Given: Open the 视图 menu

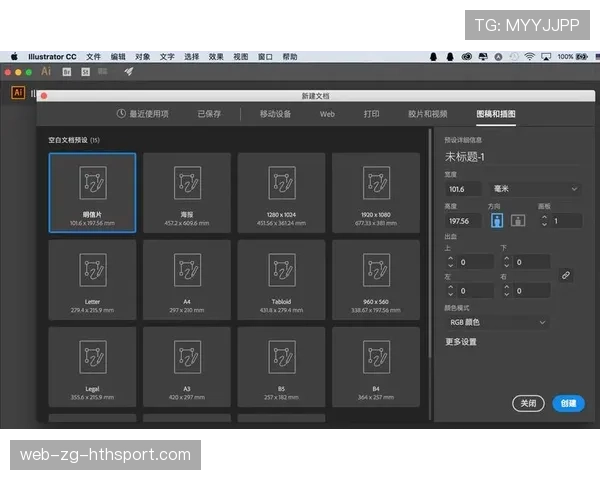Looking at the screenshot, I should tap(241, 57).
